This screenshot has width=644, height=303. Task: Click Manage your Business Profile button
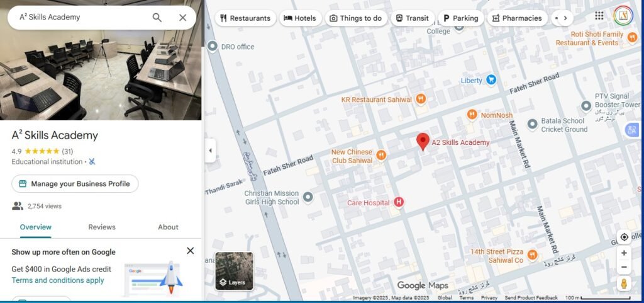[x=75, y=184]
